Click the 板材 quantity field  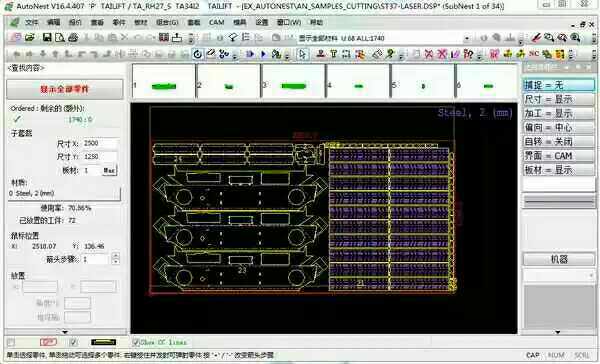[91, 171]
